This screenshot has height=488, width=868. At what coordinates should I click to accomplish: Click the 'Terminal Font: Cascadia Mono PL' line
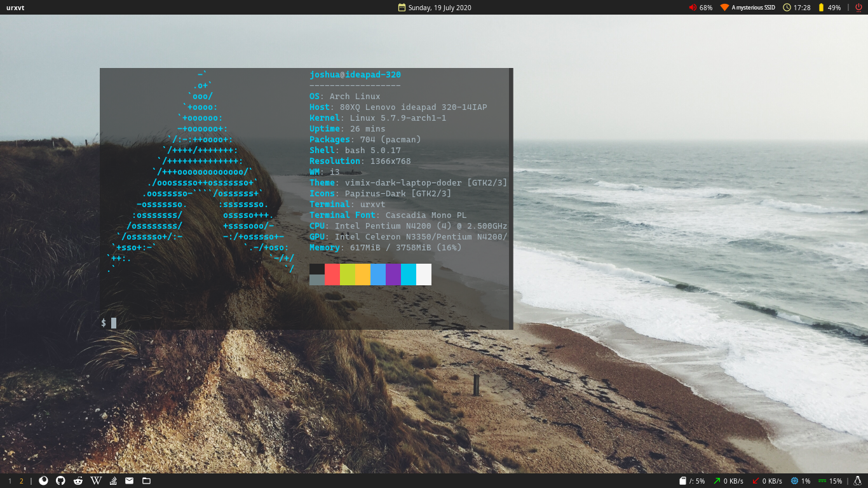[388, 215]
